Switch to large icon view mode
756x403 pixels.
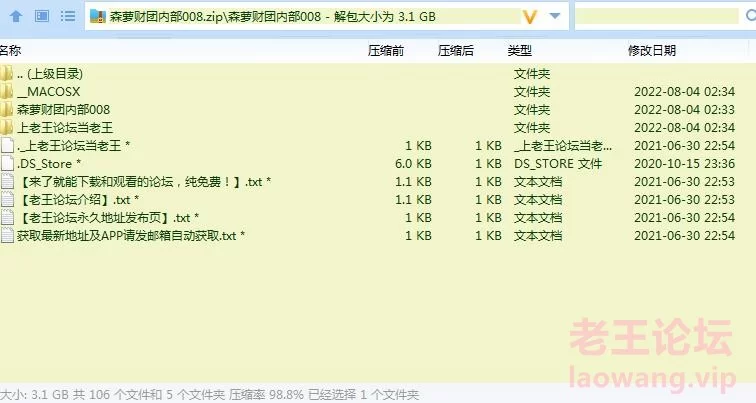[42, 16]
